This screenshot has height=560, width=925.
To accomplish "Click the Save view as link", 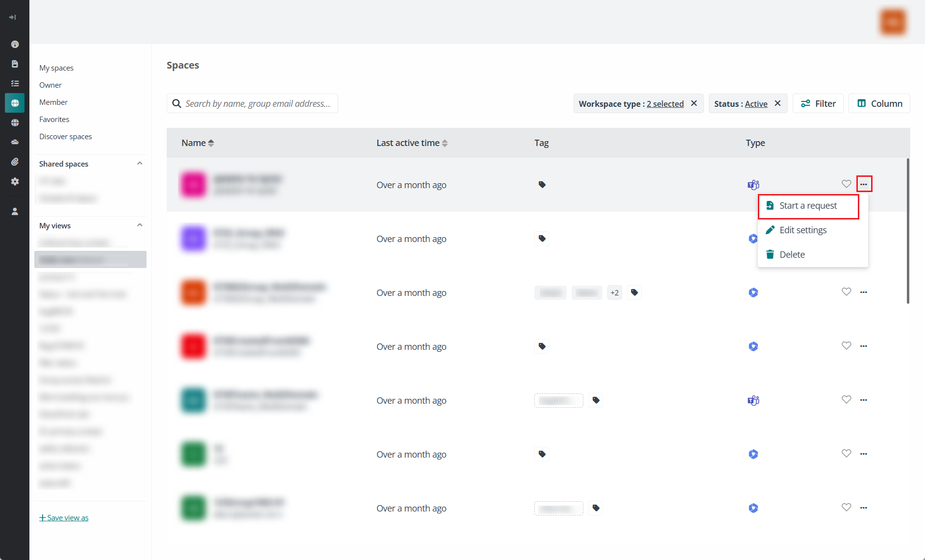I will pyautogui.click(x=63, y=517).
